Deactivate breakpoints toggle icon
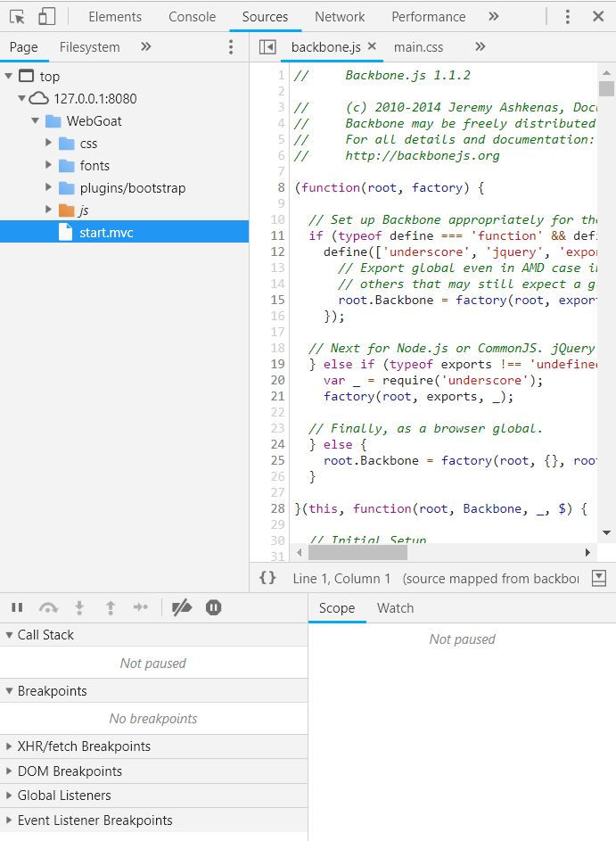The image size is (616, 841). 182,607
